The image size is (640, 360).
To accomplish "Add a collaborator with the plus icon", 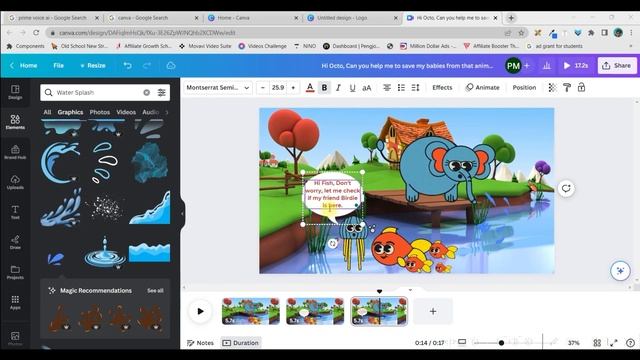I will click(527, 65).
